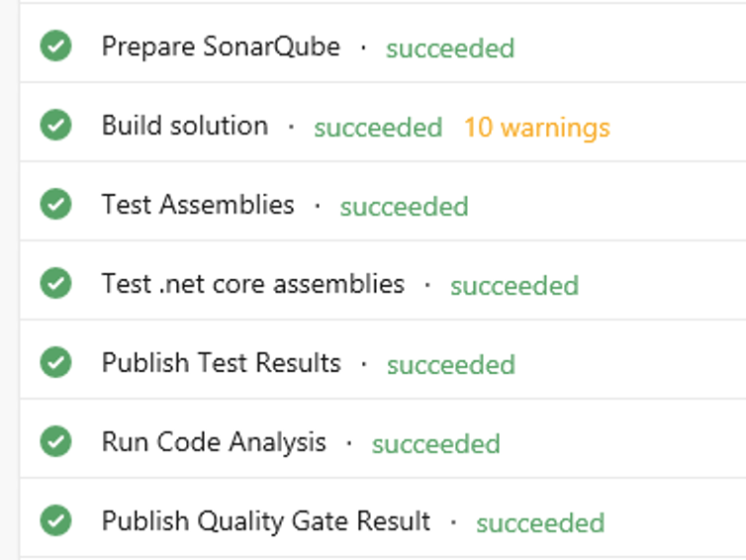The width and height of the screenshot is (746, 560).
Task: Click succeeded status of Test Assemblies
Action: pyautogui.click(x=404, y=207)
